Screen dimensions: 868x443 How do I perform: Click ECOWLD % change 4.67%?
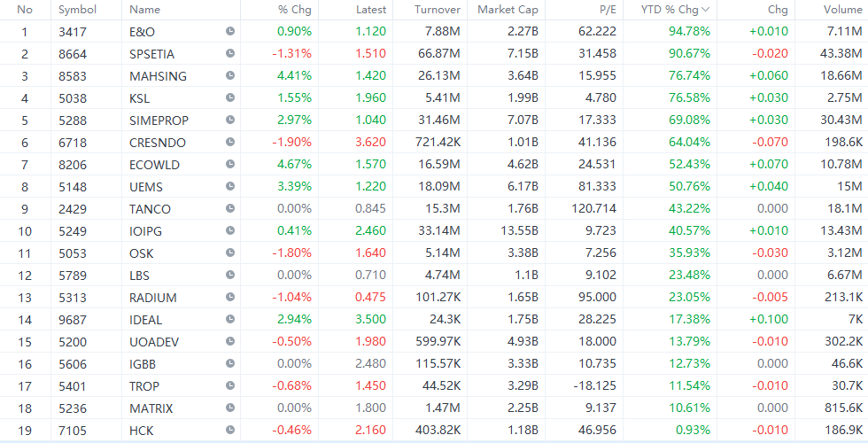pyautogui.click(x=294, y=165)
